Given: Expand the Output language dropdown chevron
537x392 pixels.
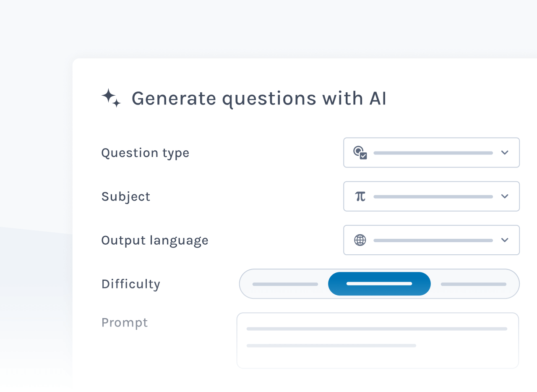Looking at the screenshot, I should pos(505,240).
